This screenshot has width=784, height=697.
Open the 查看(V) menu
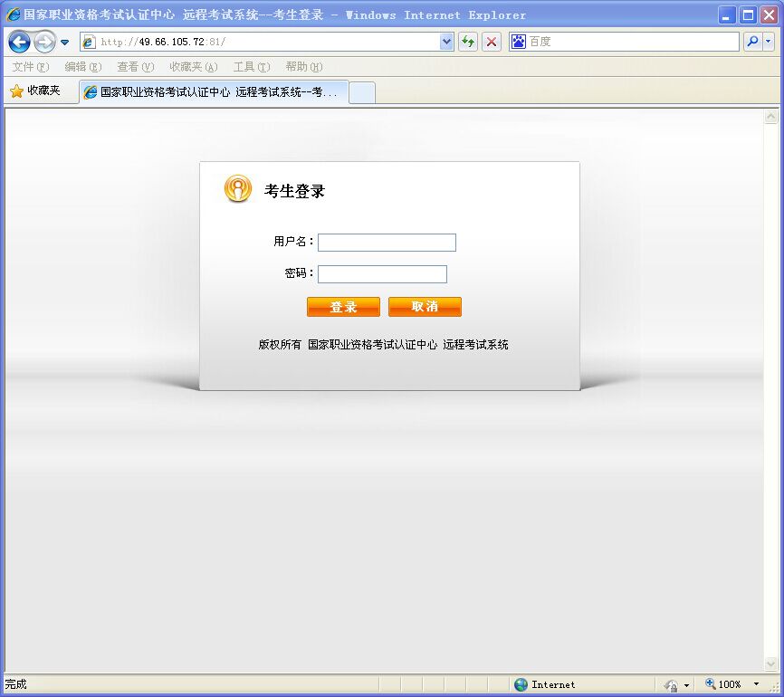136,66
